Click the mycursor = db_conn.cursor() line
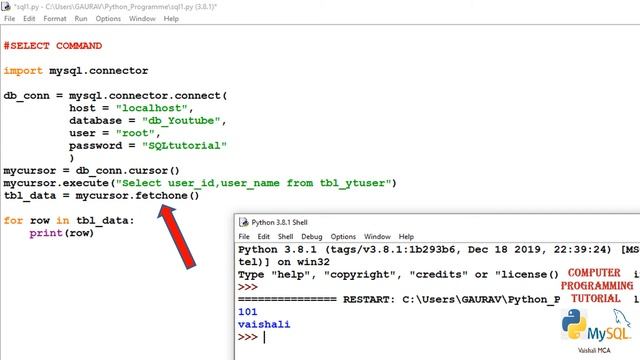This screenshot has height=360, width=640. [91, 171]
